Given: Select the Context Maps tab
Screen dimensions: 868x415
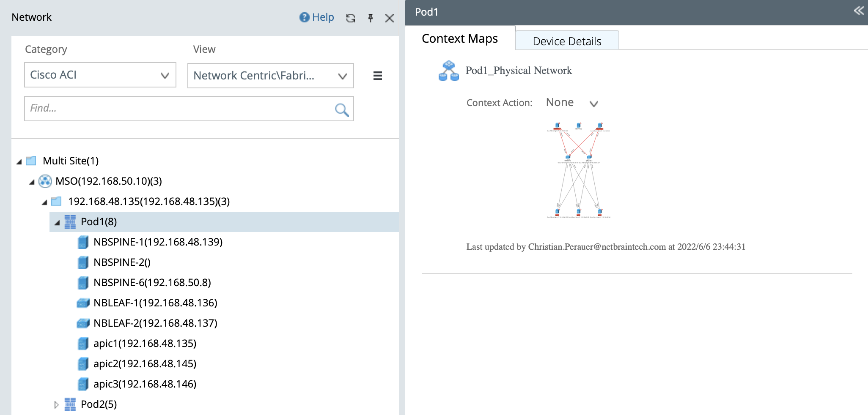Looking at the screenshot, I should [x=459, y=38].
